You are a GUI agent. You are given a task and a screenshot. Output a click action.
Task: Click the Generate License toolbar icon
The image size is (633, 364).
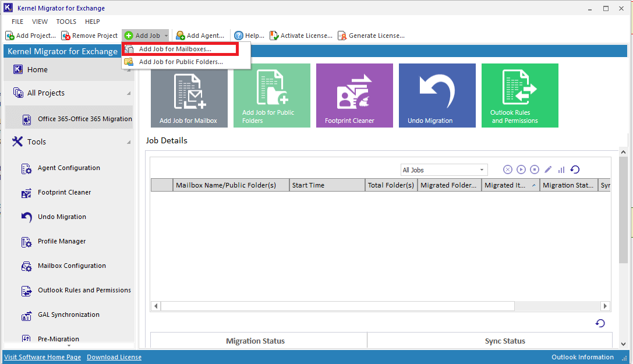(x=342, y=36)
